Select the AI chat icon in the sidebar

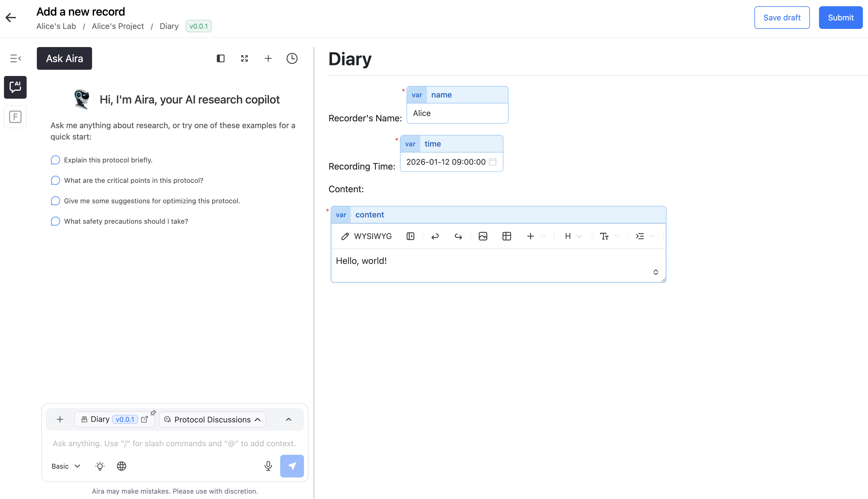tap(15, 87)
